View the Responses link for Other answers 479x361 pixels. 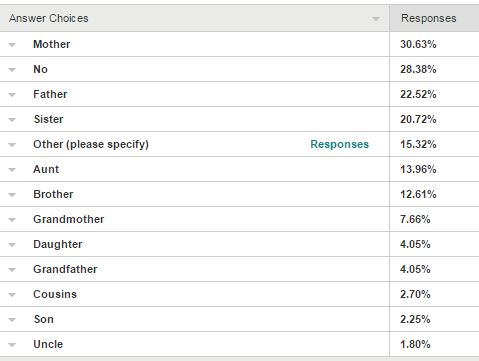point(339,144)
